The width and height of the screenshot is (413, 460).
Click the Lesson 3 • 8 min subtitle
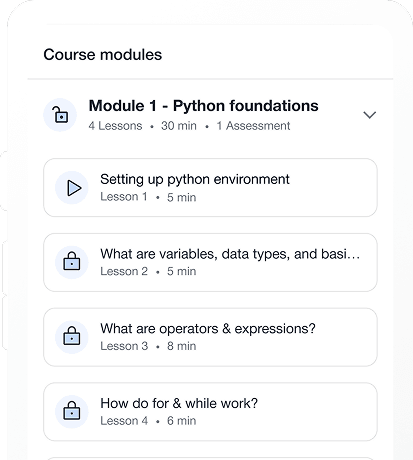(x=148, y=346)
